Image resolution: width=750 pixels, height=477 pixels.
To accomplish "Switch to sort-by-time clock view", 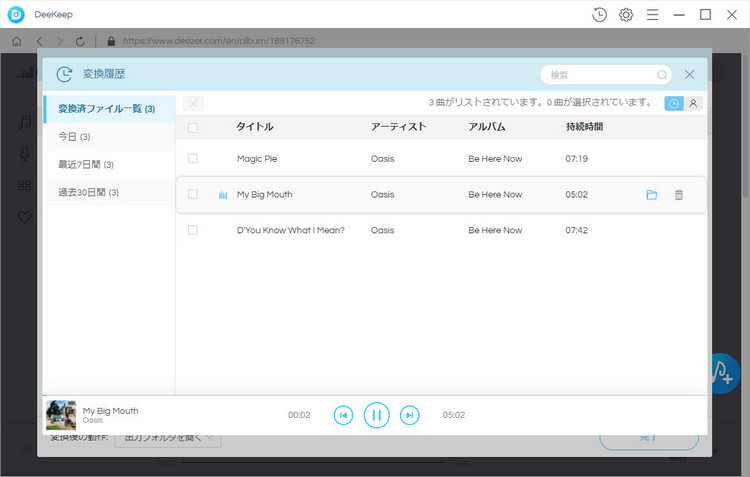I will click(x=673, y=103).
